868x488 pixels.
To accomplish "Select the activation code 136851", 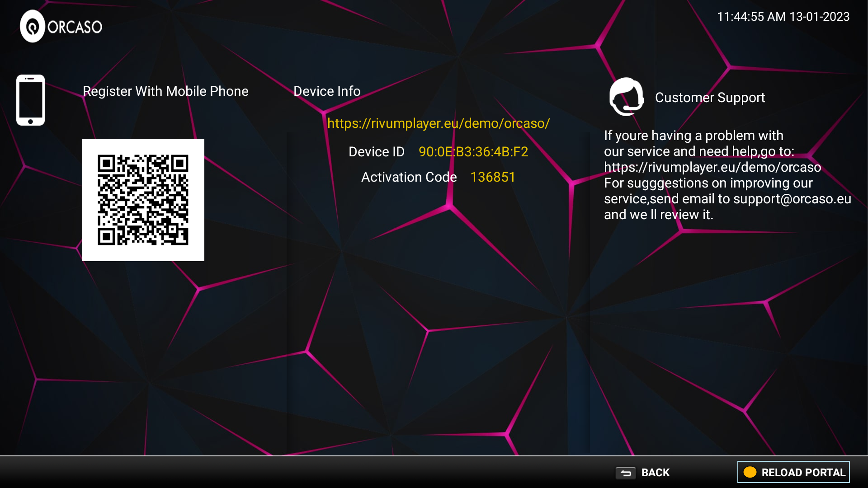I will (x=492, y=177).
